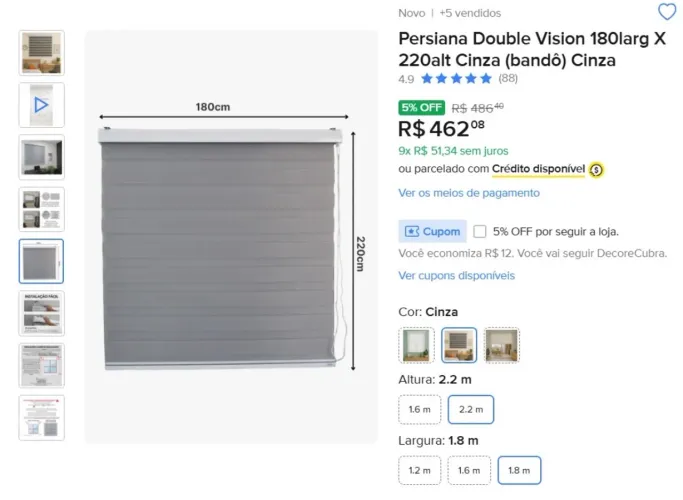Click the Crédito disponível link
Image resolution: width=683 pixels, height=500 pixels.
(x=538, y=169)
